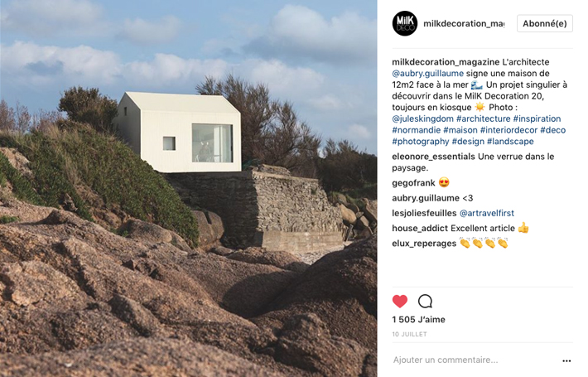Image resolution: width=588 pixels, height=377 pixels.
Task: Visit the elux_reperages commenter profile
Action: 424,244
